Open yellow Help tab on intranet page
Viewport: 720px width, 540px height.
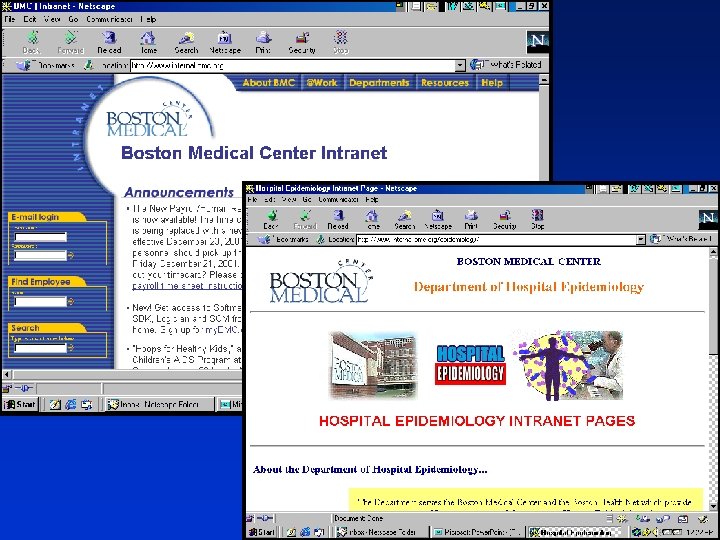click(492, 83)
